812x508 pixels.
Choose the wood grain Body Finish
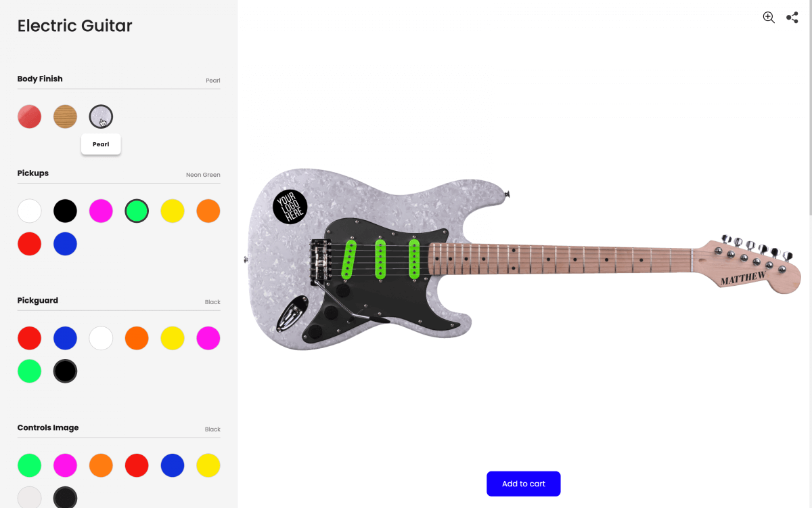click(x=65, y=117)
